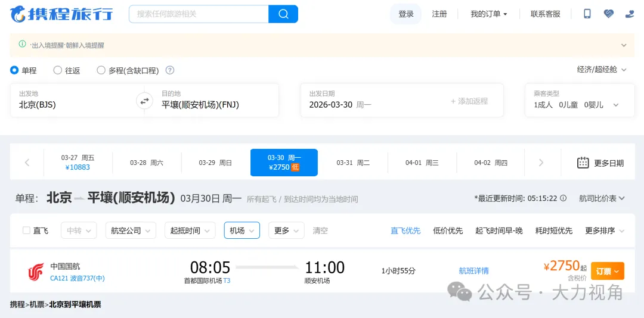This screenshot has width=644, height=318.
Task: Open the 航空公司 filter dropdown
Action: pos(131,230)
